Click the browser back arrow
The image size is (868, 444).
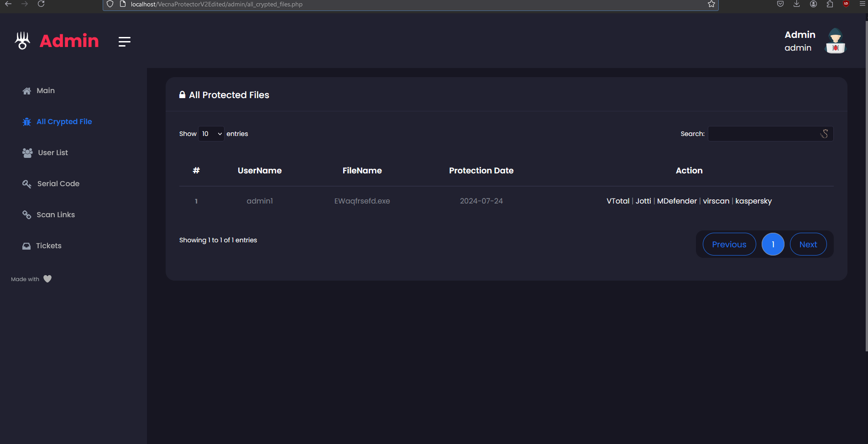(x=8, y=4)
